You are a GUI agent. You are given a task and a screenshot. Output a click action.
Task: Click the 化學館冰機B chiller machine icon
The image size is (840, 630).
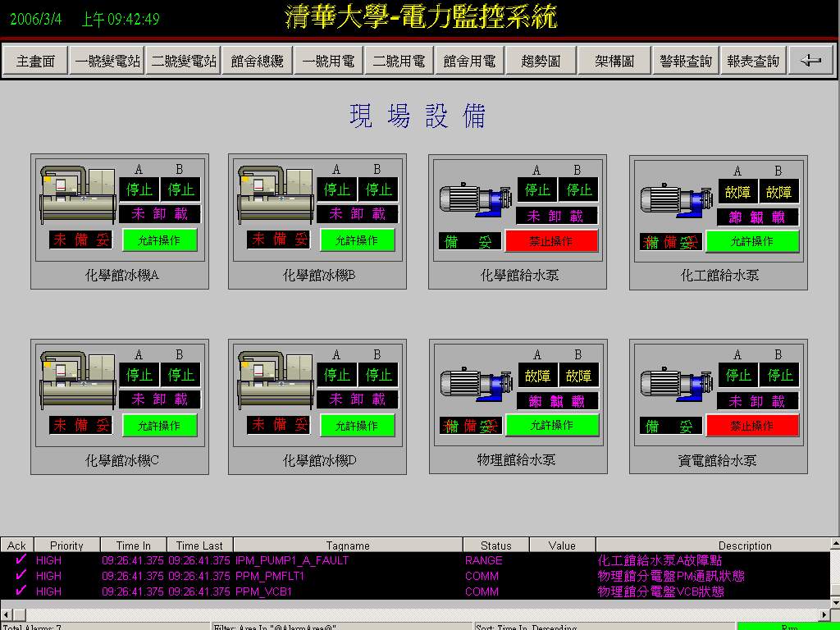[x=276, y=194]
